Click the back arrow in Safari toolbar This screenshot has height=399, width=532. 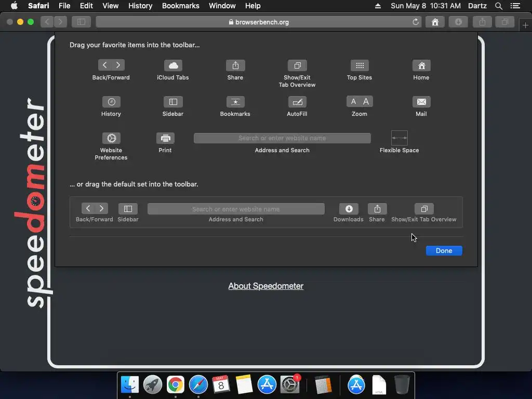[47, 22]
